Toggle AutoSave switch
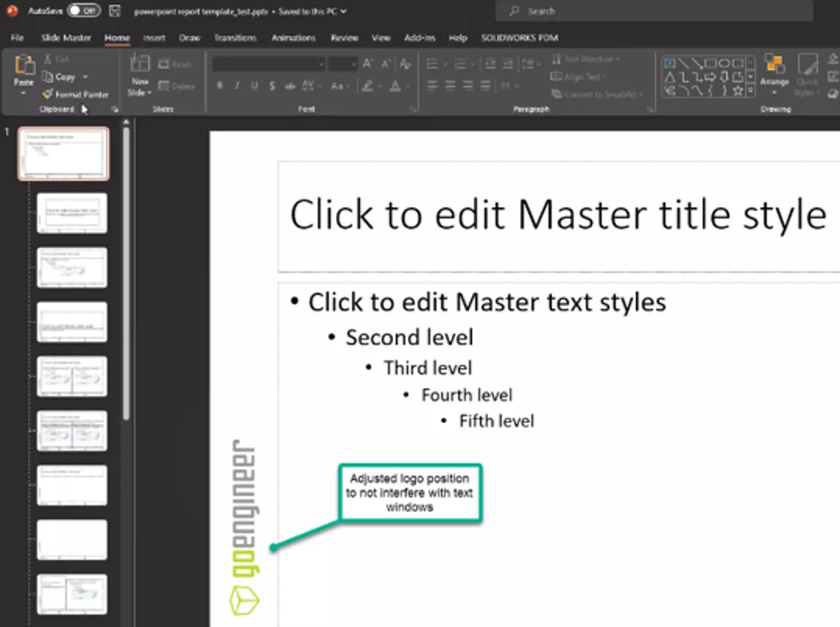Viewport: 840px width, 627px height. [84, 10]
